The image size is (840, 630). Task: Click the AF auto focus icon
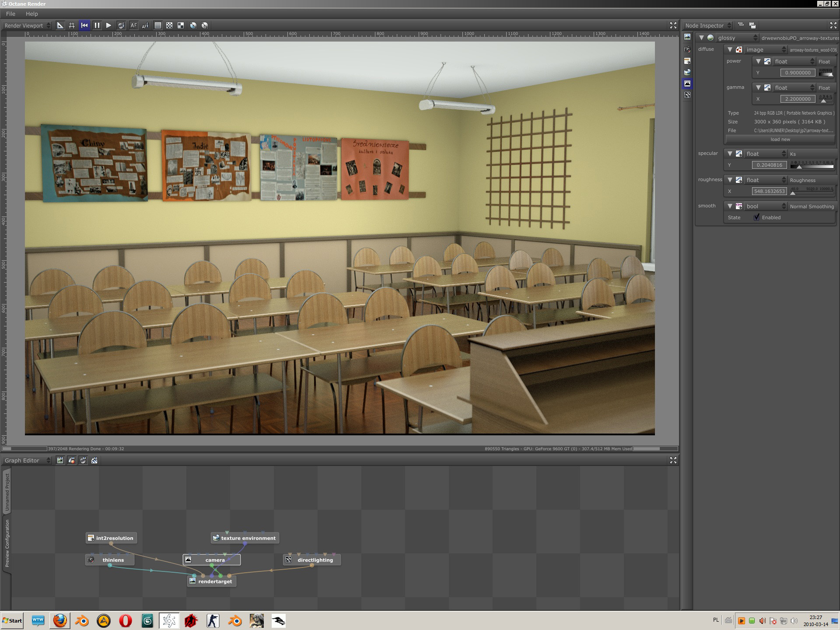133,25
